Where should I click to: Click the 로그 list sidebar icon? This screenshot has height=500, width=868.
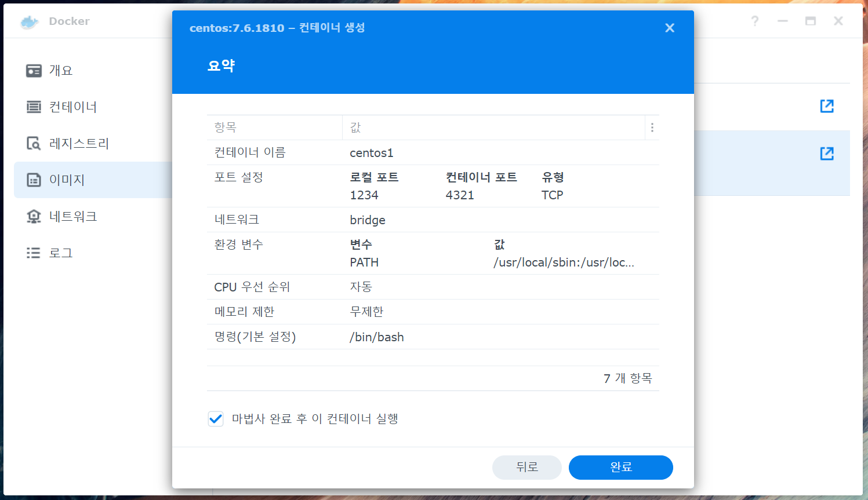(x=34, y=253)
